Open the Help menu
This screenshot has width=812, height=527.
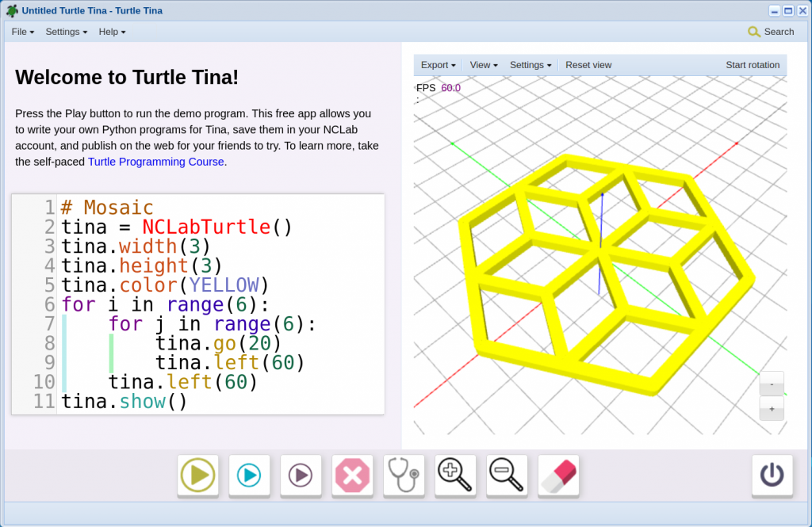click(x=112, y=32)
